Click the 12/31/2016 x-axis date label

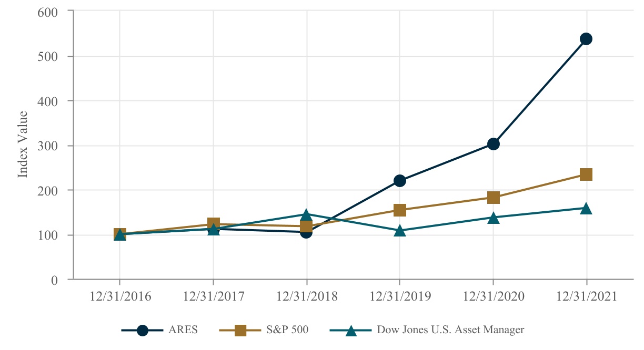tap(120, 296)
